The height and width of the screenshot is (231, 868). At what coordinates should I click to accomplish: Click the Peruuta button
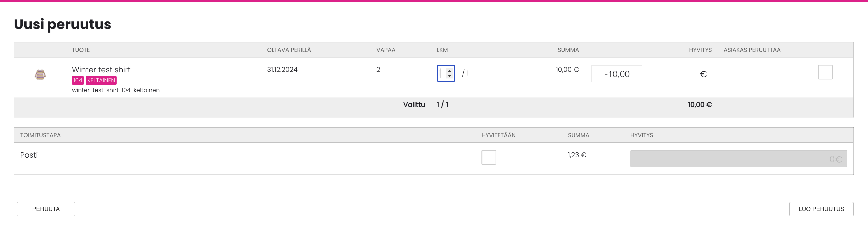coord(46,209)
